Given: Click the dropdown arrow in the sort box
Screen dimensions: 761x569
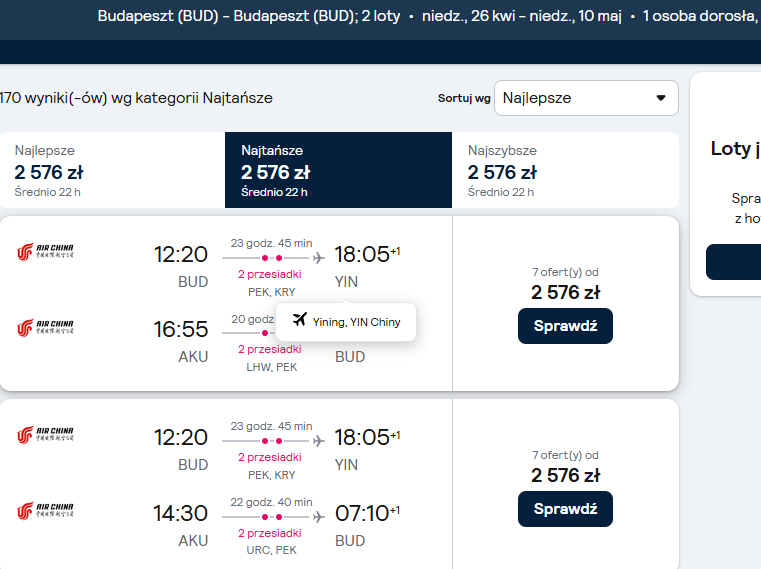Looking at the screenshot, I should pyautogui.click(x=661, y=98).
